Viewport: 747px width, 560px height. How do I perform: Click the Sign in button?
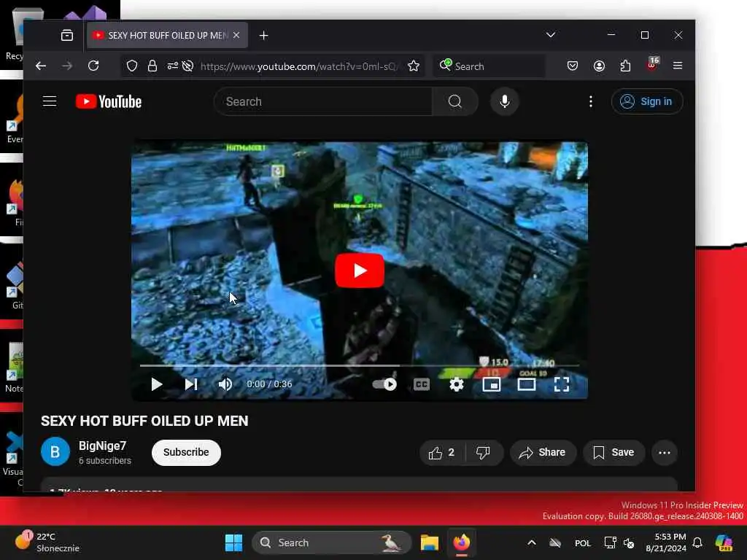647,101
